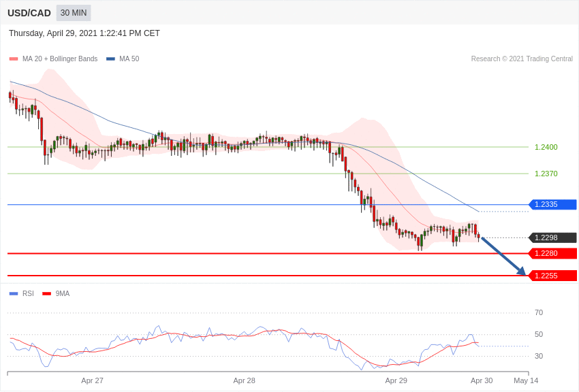This screenshot has height=392, width=579.
Task: Click the Apr 30 date axis label
Action: (x=482, y=380)
